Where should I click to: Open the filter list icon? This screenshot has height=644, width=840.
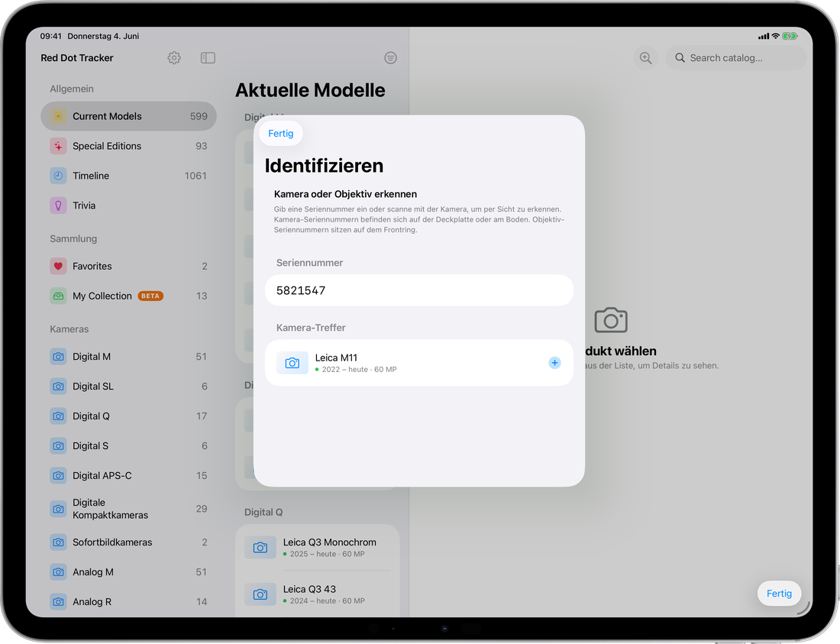[390, 58]
